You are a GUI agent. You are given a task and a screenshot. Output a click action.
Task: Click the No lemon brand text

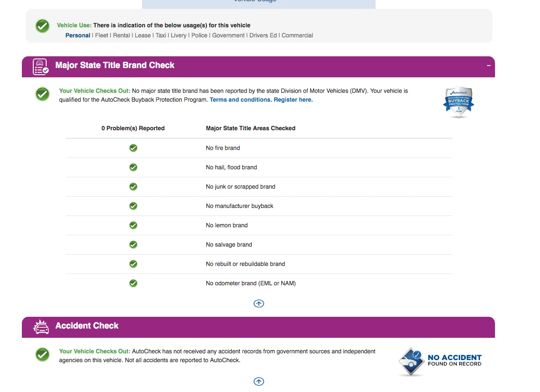pos(227,225)
